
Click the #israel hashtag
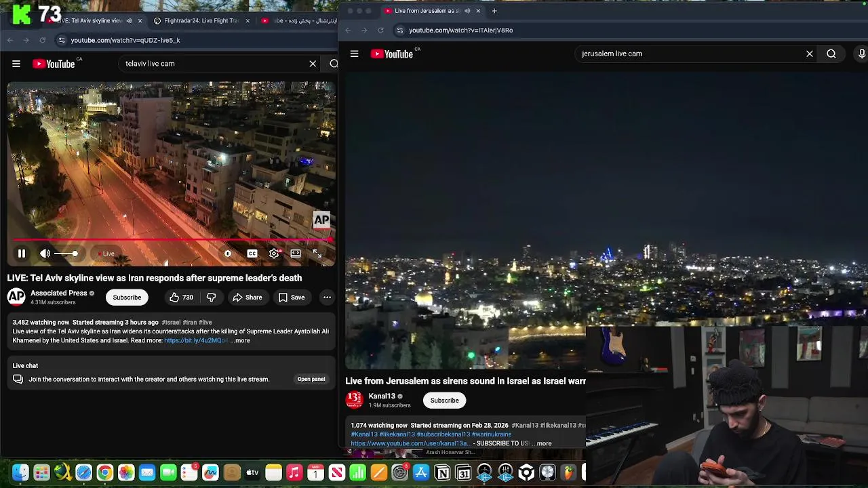(171, 323)
